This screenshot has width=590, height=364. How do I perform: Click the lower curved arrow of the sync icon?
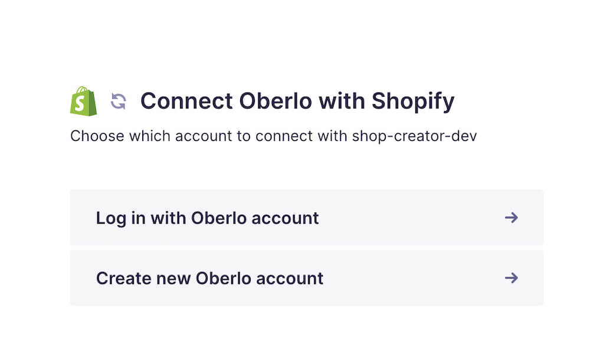117,106
